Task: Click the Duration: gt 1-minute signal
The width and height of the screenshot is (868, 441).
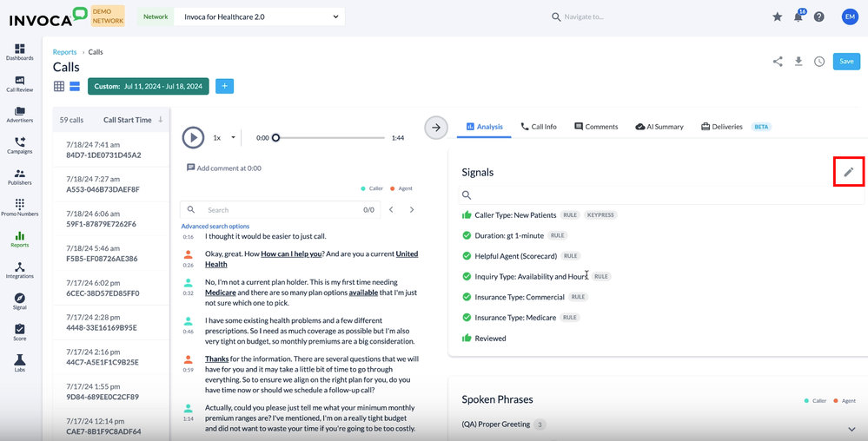Action: click(509, 235)
